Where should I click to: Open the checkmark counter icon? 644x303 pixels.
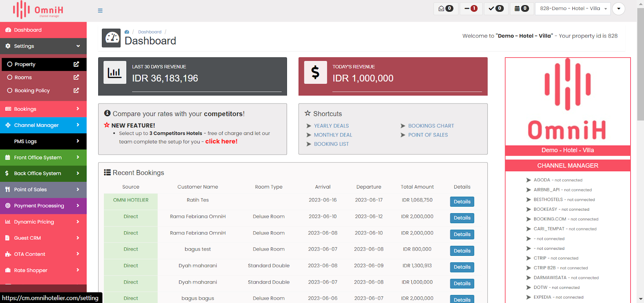(x=496, y=8)
